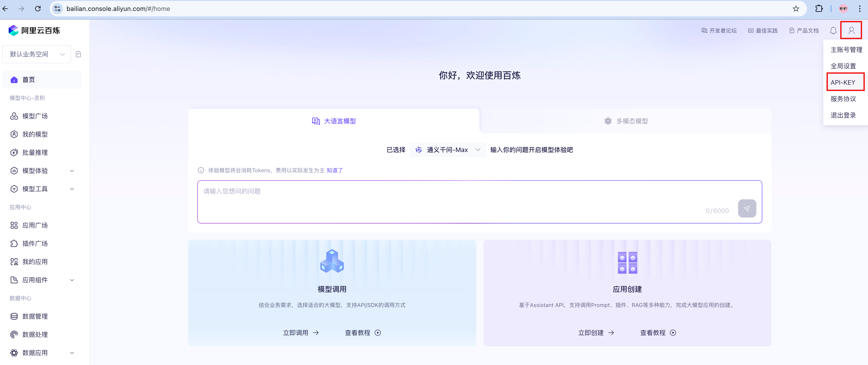Screen dimensions: 868x365
Task: Open 批量推理 from the sidebar
Action: 35,152
